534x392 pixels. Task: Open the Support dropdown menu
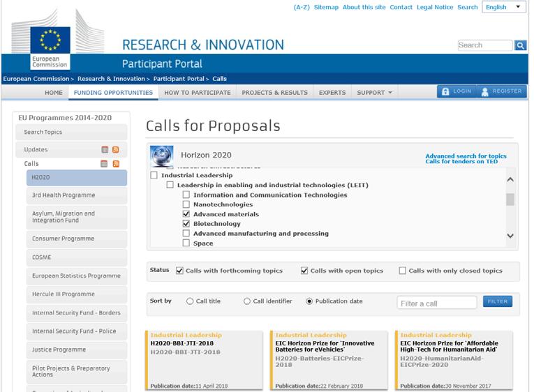(374, 93)
